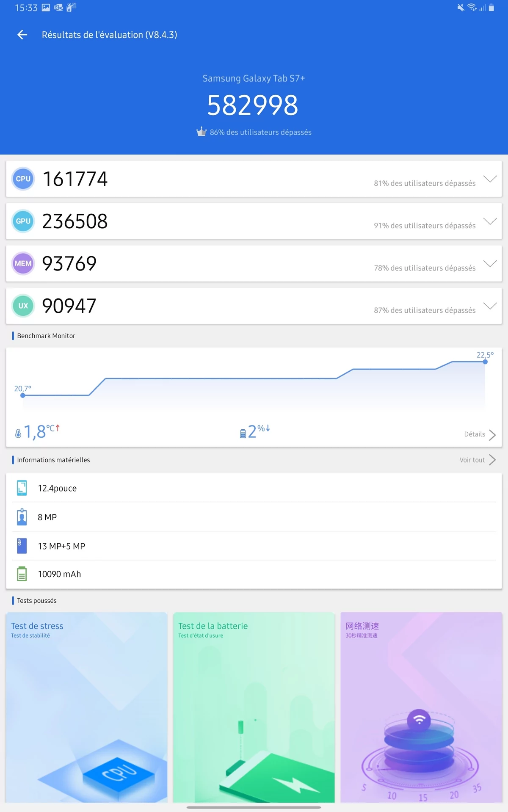
Task: Open the Outlook notification icon
Action: click(x=58, y=8)
